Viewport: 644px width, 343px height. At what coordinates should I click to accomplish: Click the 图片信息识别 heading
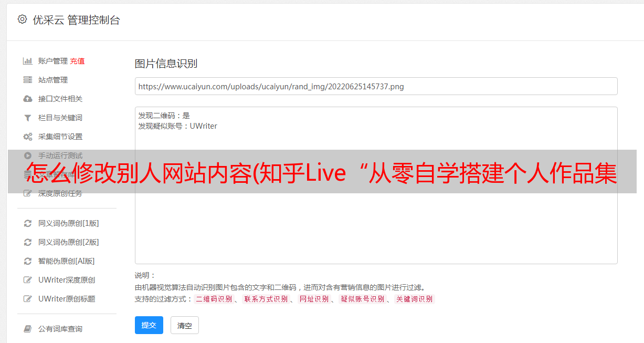pyautogui.click(x=166, y=64)
